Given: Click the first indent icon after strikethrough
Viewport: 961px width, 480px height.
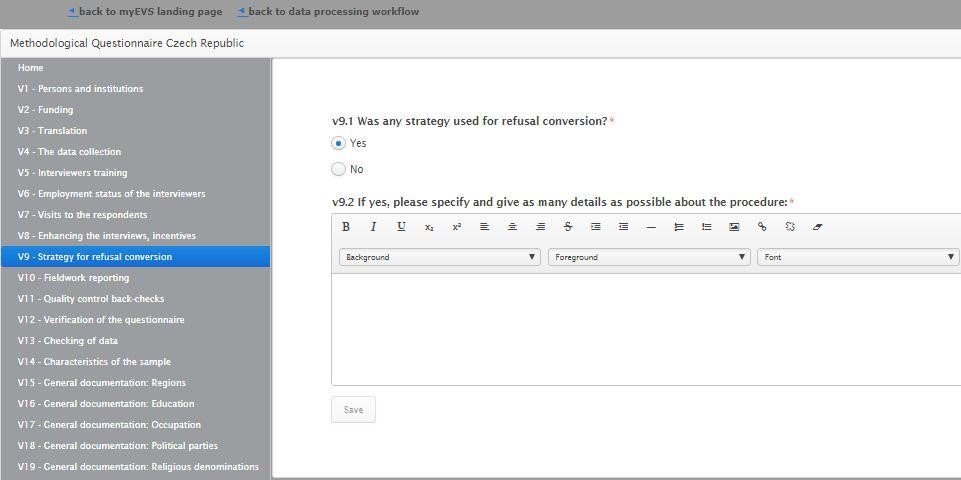Looking at the screenshot, I should pos(595,227).
